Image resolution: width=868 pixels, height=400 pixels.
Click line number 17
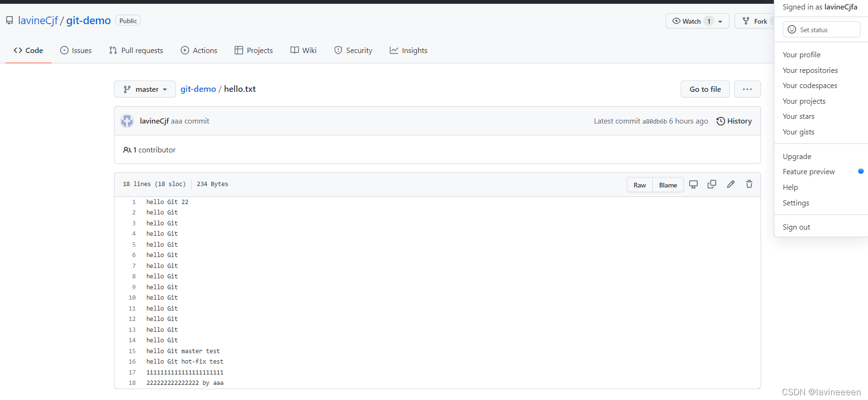(132, 373)
